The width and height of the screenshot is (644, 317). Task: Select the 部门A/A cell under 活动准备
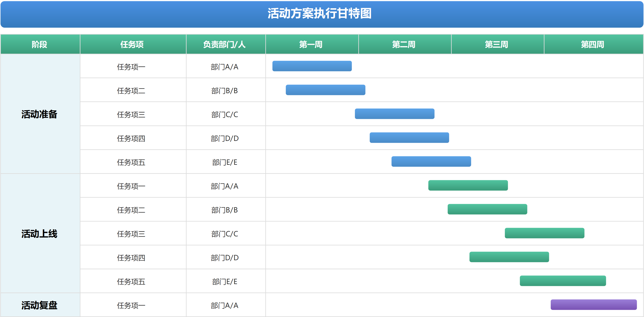225,66
